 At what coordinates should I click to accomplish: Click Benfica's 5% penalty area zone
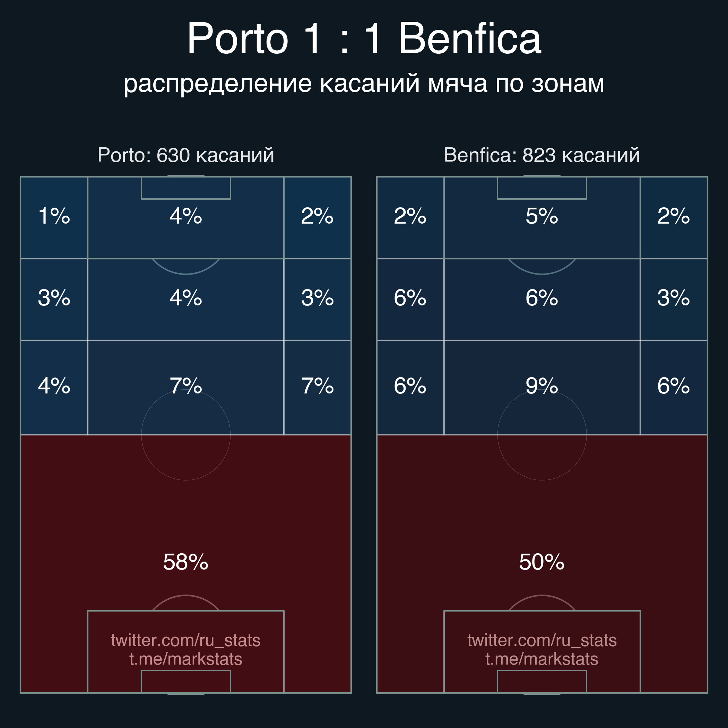point(542,218)
